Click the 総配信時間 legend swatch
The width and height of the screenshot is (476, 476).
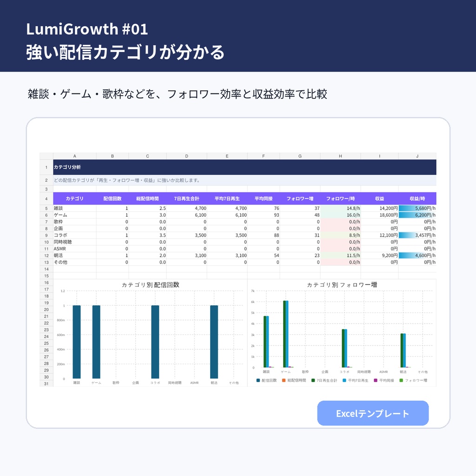click(284, 380)
